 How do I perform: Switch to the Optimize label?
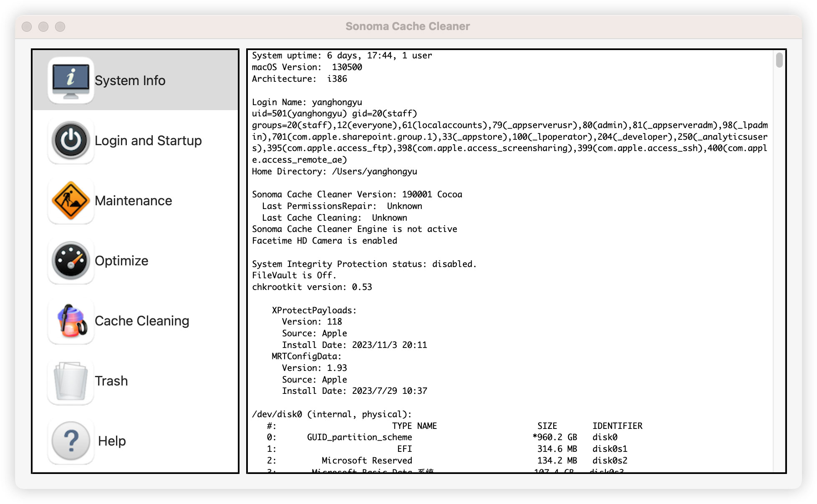[x=121, y=261]
